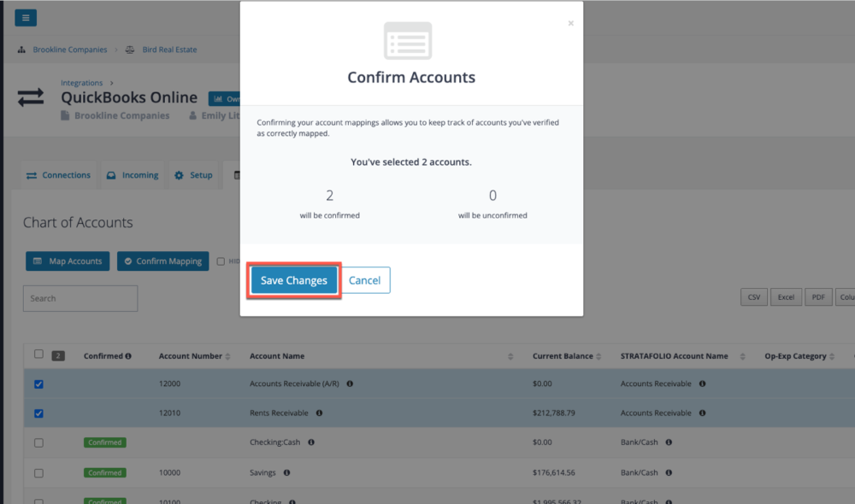Image resolution: width=855 pixels, height=504 pixels.
Task: Click inside the Search field
Action: (x=80, y=298)
